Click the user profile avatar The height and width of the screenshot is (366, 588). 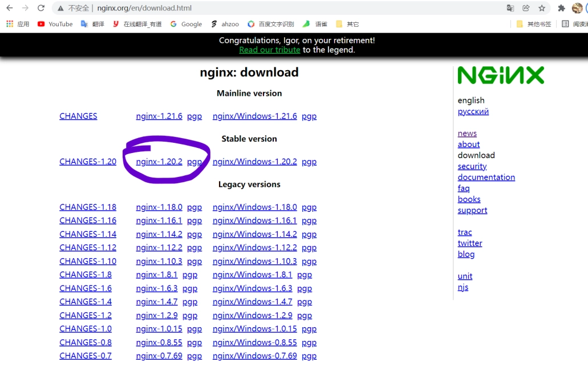point(577,8)
